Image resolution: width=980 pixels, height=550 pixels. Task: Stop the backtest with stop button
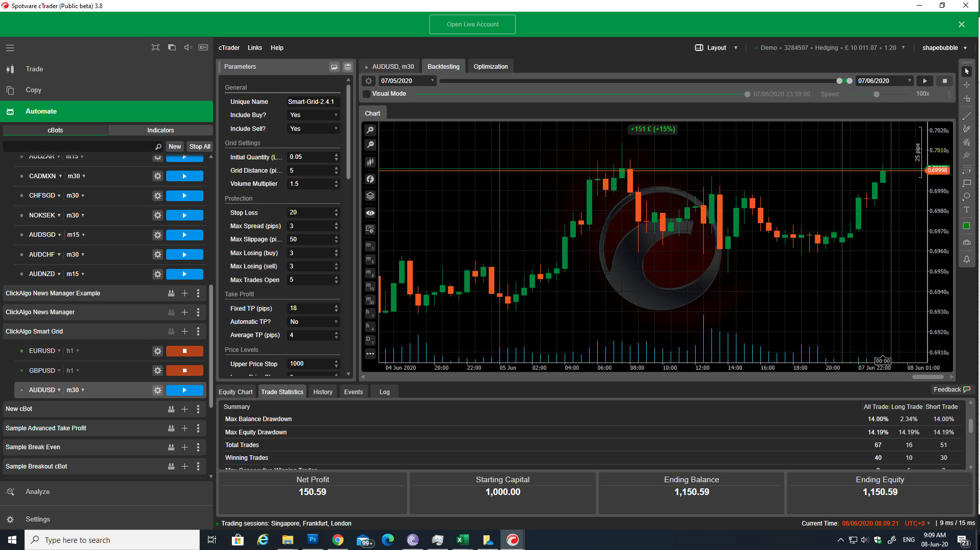coord(944,81)
